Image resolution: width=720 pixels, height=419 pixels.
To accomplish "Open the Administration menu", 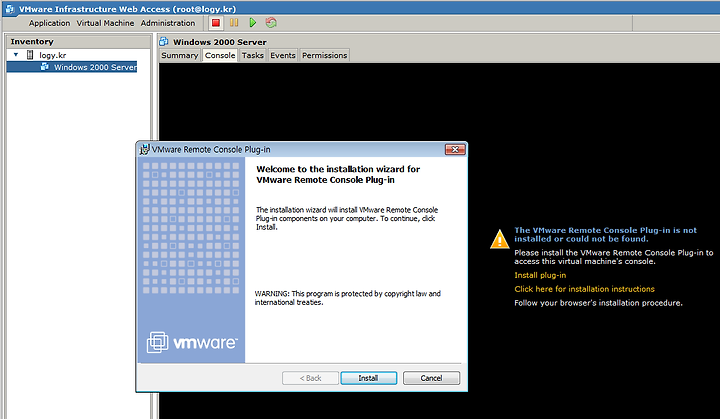I will [168, 23].
